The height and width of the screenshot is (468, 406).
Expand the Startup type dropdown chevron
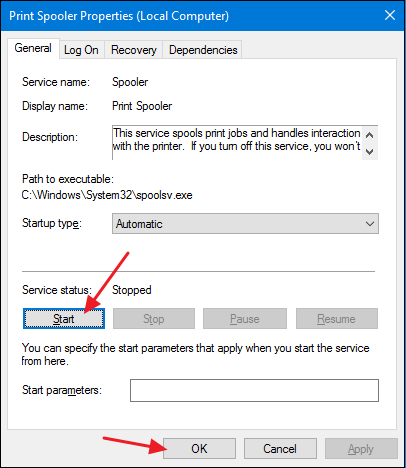[x=370, y=224]
